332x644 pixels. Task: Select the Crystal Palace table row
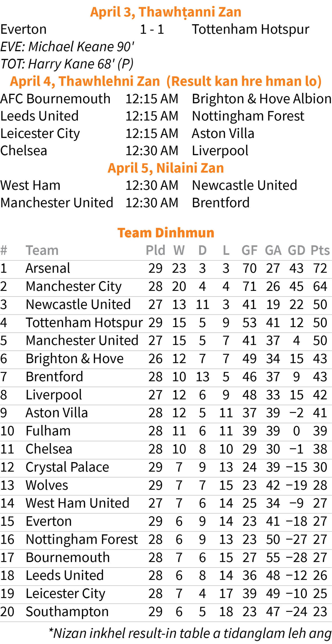tap(166, 467)
